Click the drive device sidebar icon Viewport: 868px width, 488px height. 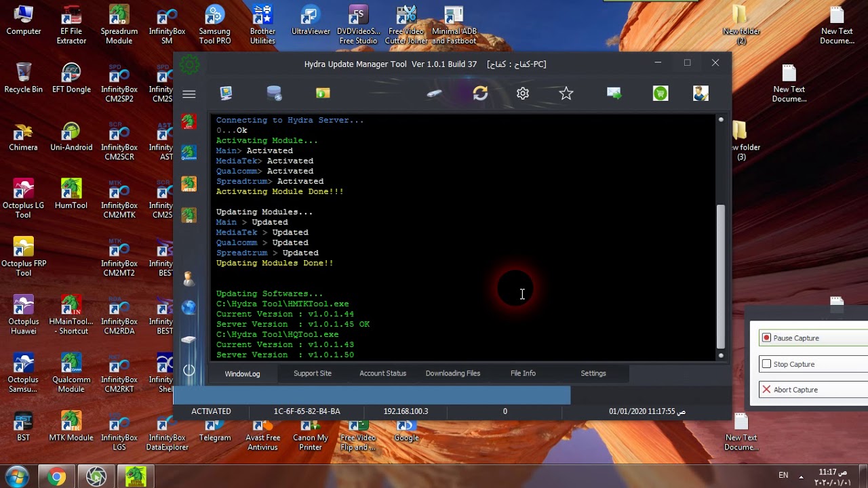(x=189, y=339)
